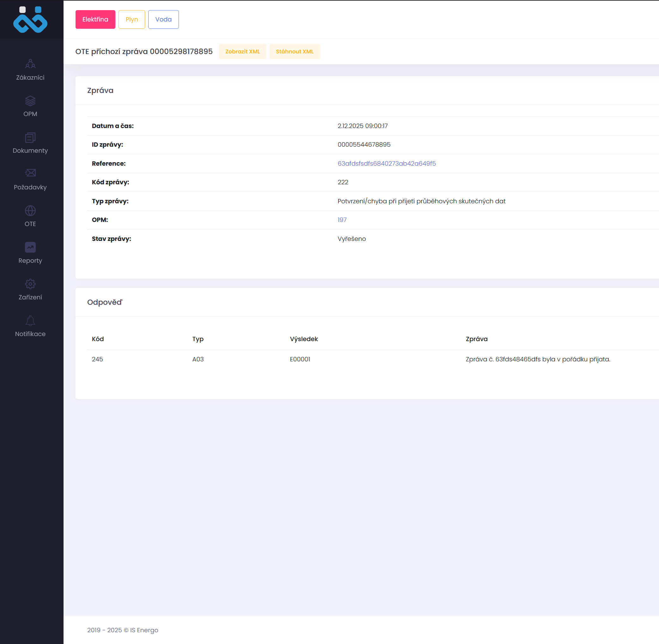Open the Dokumenty documents icon
The height and width of the screenshot is (644, 659).
coord(30,137)
